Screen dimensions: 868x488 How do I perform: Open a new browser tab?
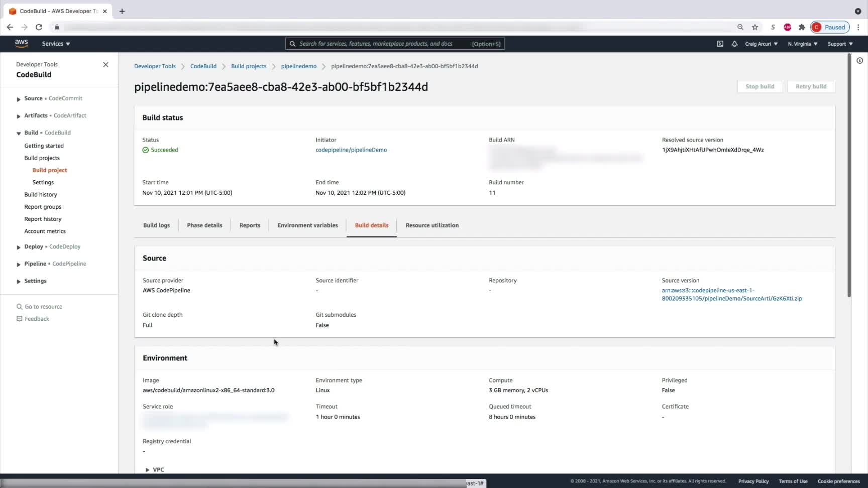[x=122, y=11]
